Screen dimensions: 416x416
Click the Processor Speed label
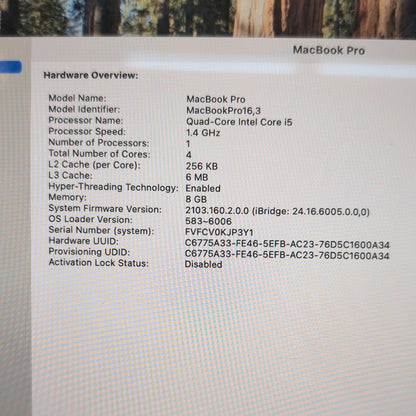(87, 131)
